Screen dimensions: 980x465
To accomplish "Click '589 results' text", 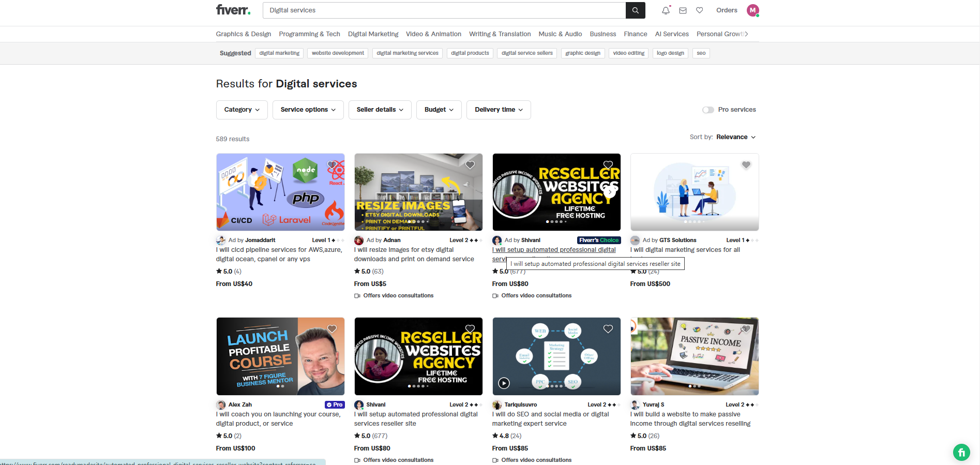I will [x=233, y=139].
